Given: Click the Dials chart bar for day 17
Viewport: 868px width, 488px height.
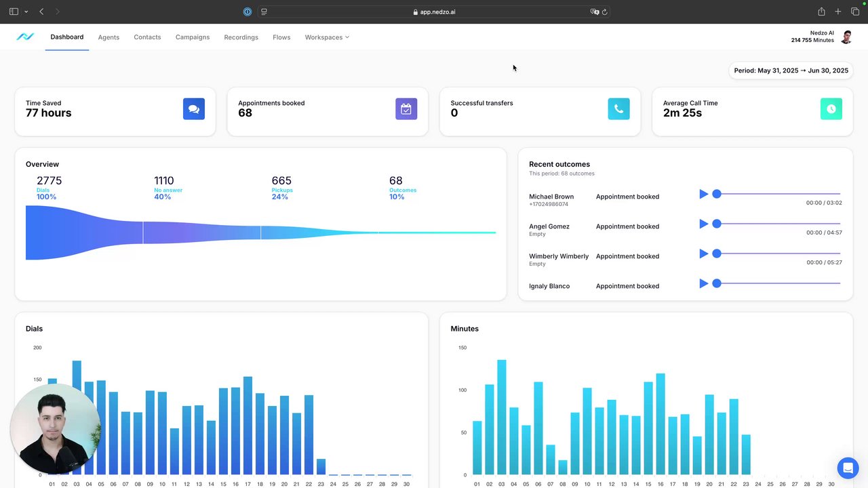Looking at the screenshot, I should tap(248, 426).
